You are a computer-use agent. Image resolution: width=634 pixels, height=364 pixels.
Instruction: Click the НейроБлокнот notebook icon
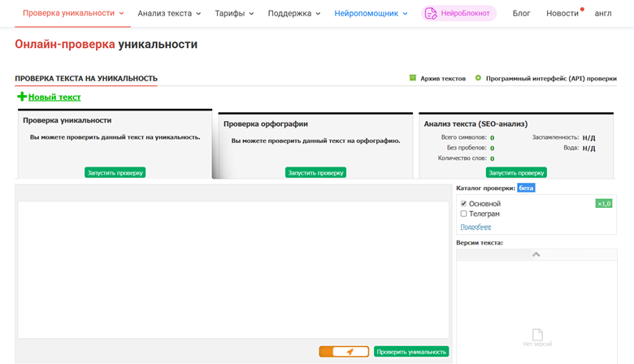point(431,13)
